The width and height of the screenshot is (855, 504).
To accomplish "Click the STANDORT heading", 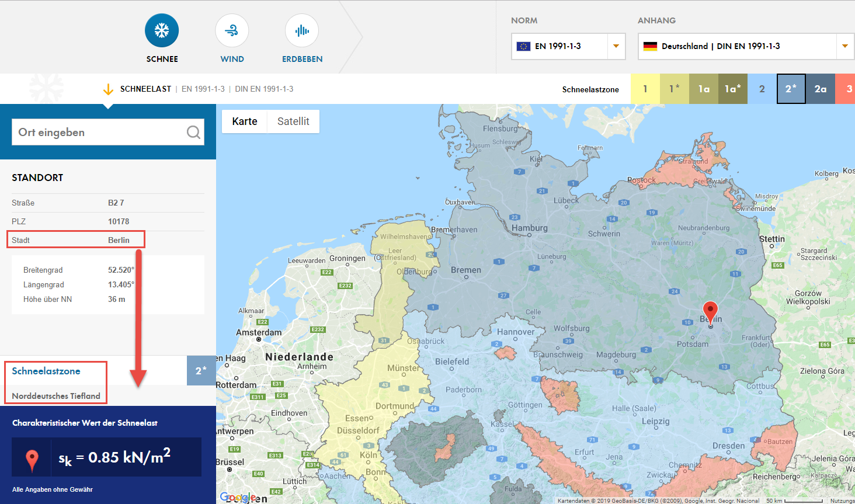I will coord(37,178).
